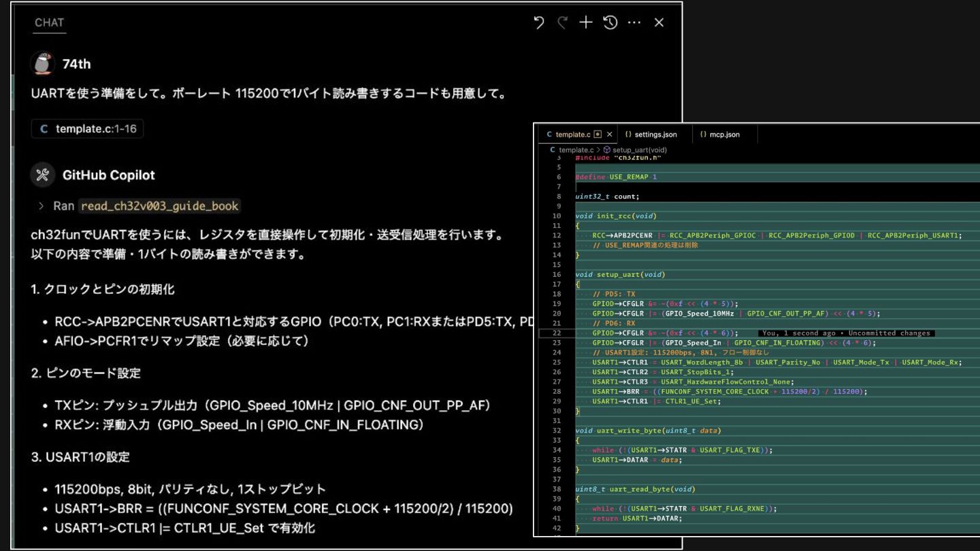Click the chat heading '1. クロックとピンの初期化'
The image size is (980, 551).
pyautogui.click(x=103, y=289)
